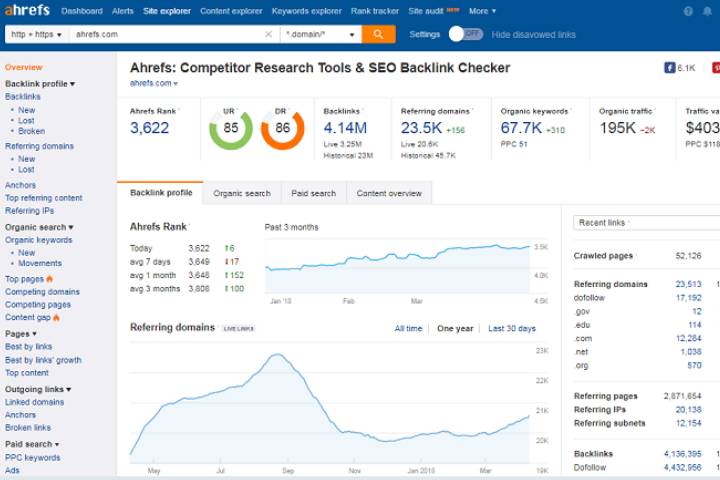Click the Backlinks value 4.14M
Viewport: 720px width, 480px height.
coord(345,128)
